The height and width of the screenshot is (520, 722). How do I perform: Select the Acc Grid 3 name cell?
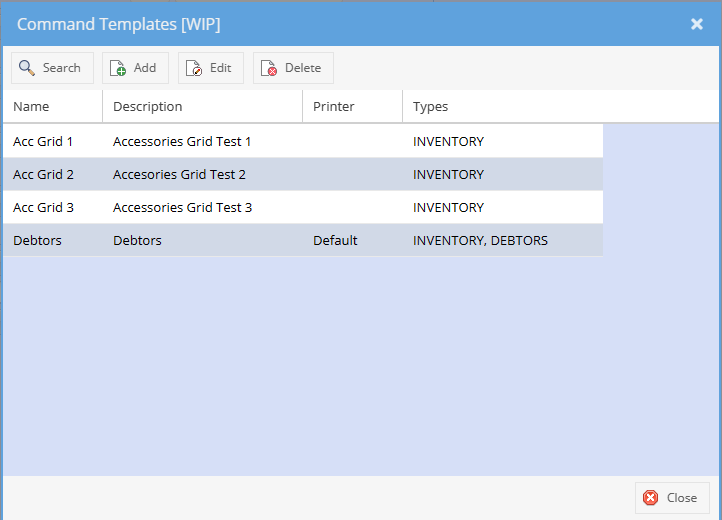tap(43, 207)
